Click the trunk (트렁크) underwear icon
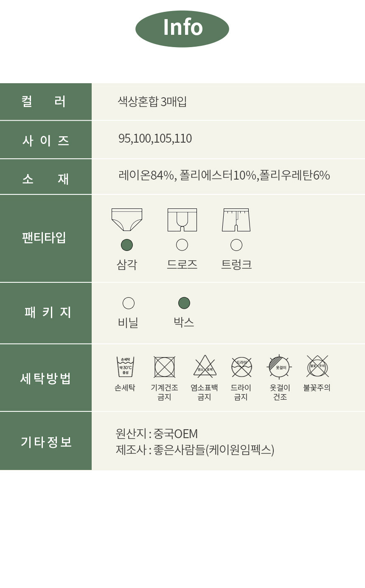This screenshot has width=365, height=588. pos(236,219)
